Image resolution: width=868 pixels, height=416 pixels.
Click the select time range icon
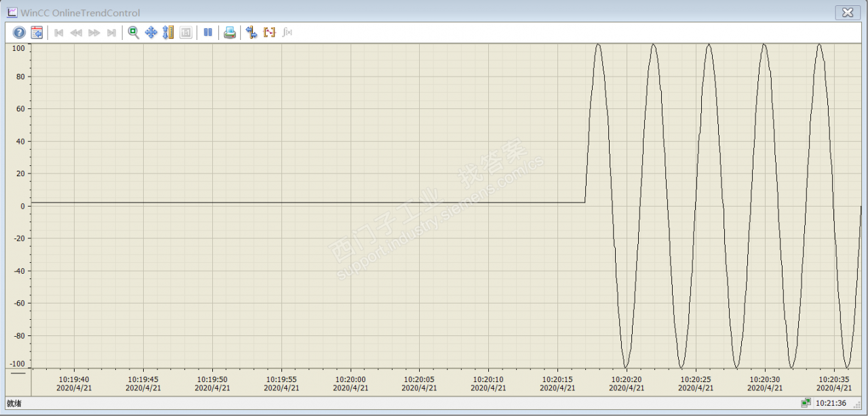(x=252, y=33)
